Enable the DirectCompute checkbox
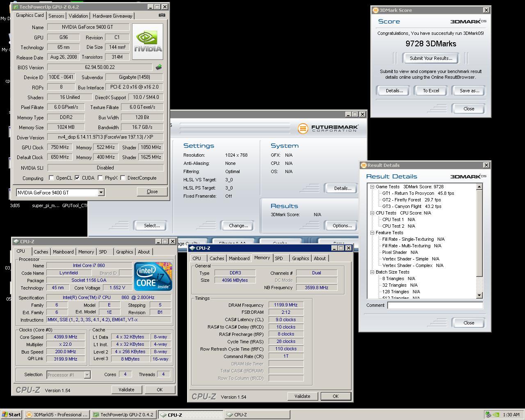The height and width of the screenshot is (420, 525). click(x=123, y=178)
